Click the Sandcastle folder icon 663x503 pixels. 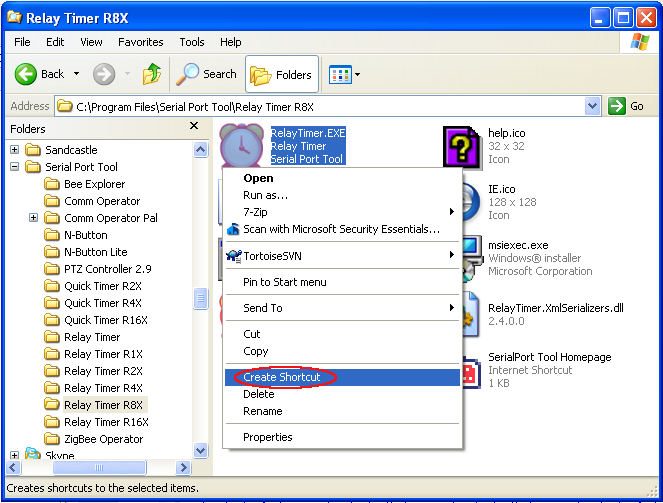pyautogui.click(x=33, y=150)
